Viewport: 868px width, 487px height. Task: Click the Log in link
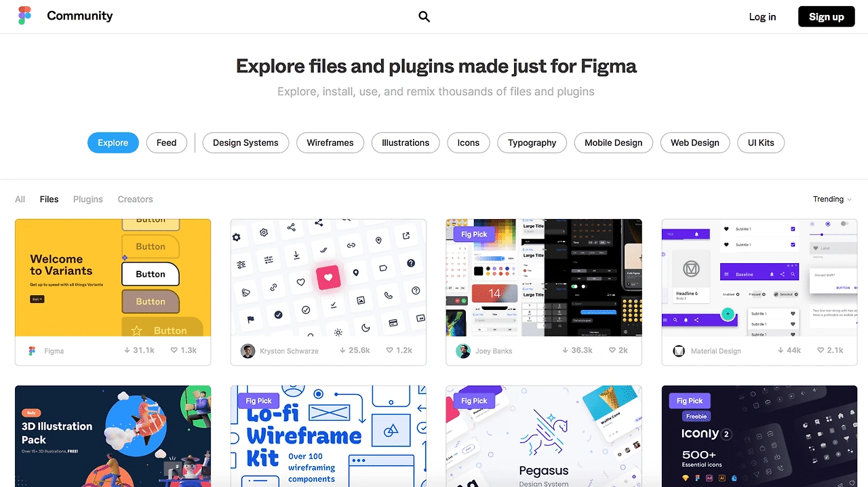point(762,17)
